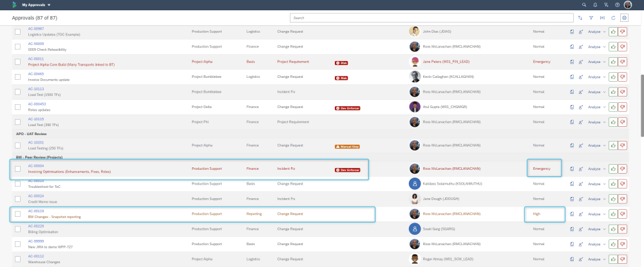
Task: Click the Search input field
Action: 431,18
